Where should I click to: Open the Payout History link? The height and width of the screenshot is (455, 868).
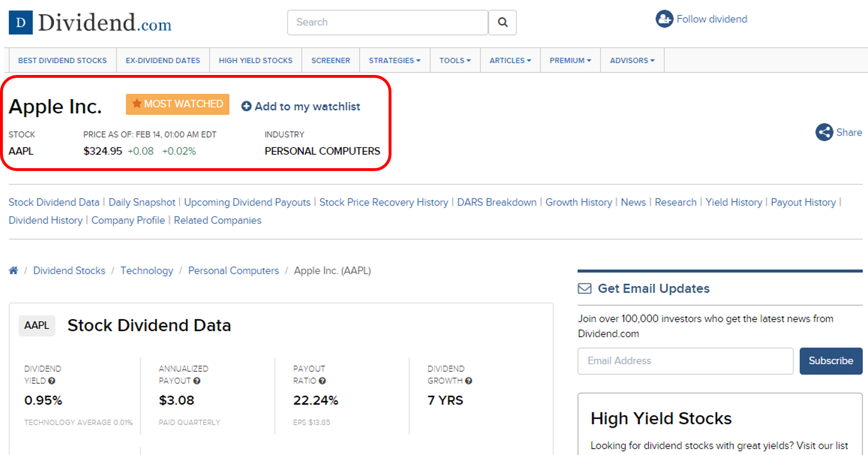[x=804, y=202]
